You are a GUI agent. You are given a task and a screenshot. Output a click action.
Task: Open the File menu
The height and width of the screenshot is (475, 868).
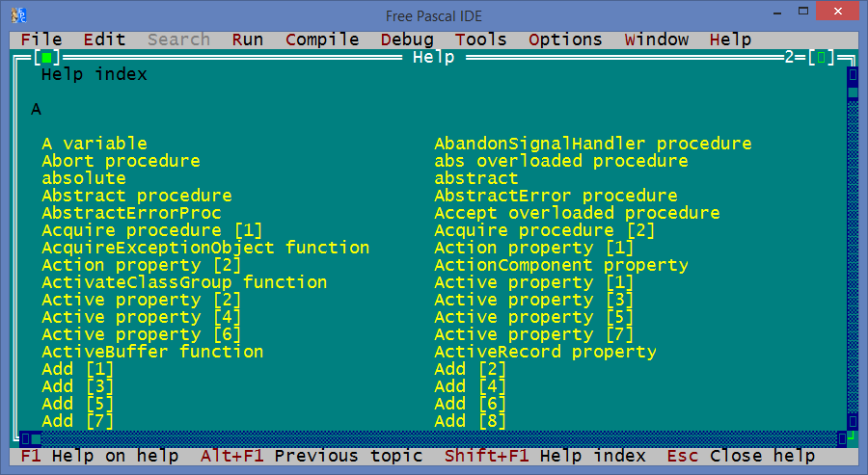point(41,40)
